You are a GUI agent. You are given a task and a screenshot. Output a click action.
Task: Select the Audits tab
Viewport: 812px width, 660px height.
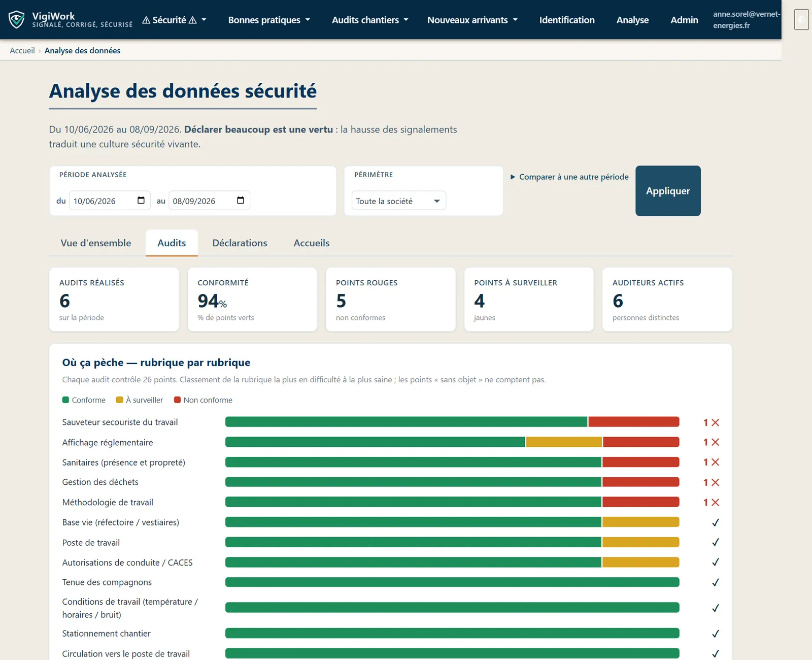pyautogui.click(x=172, y=243)
